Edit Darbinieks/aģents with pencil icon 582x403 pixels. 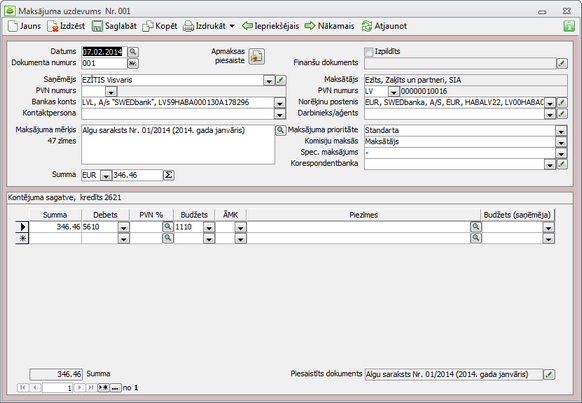[x=562, y=113]
